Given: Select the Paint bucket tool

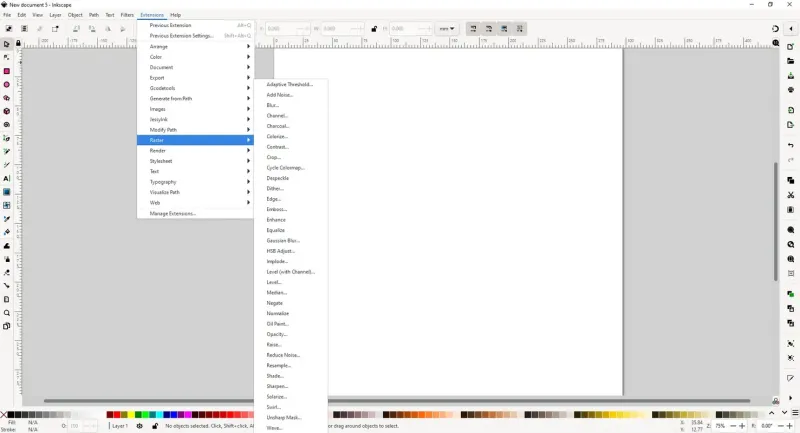Looking at the screenshot, I should point(7,232).
